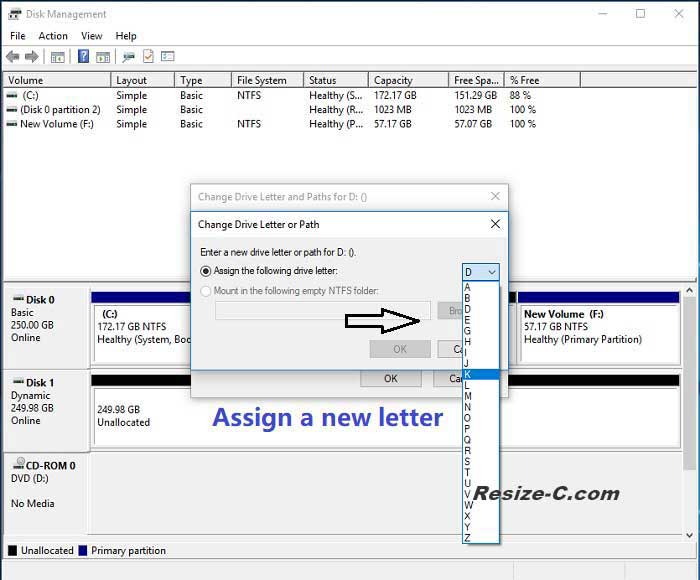This screenshot has height=580, width=700.
Task: Pick highlighted letter K in the list
Action: point(480,374)
